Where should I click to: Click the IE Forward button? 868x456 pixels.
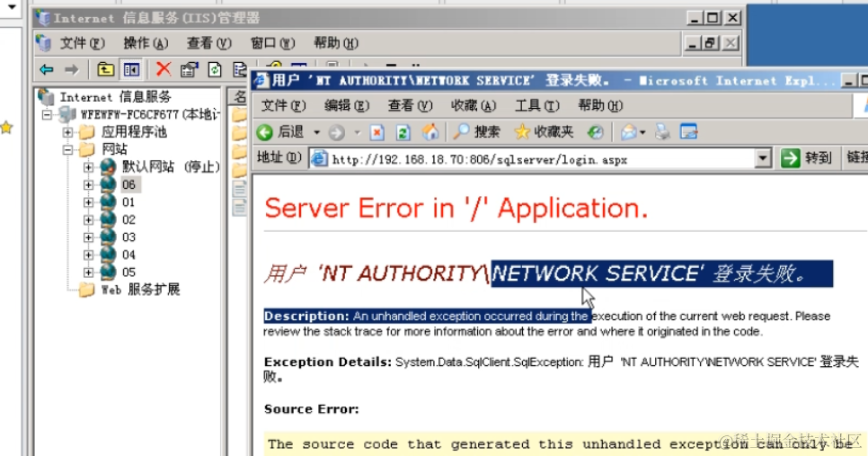pos(337,132)
